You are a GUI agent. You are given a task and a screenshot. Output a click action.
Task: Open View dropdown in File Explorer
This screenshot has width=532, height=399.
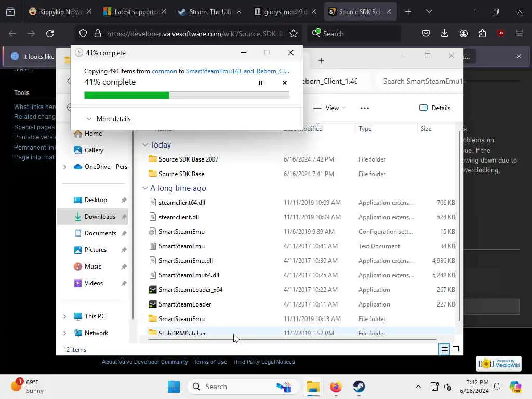(329, 108)
